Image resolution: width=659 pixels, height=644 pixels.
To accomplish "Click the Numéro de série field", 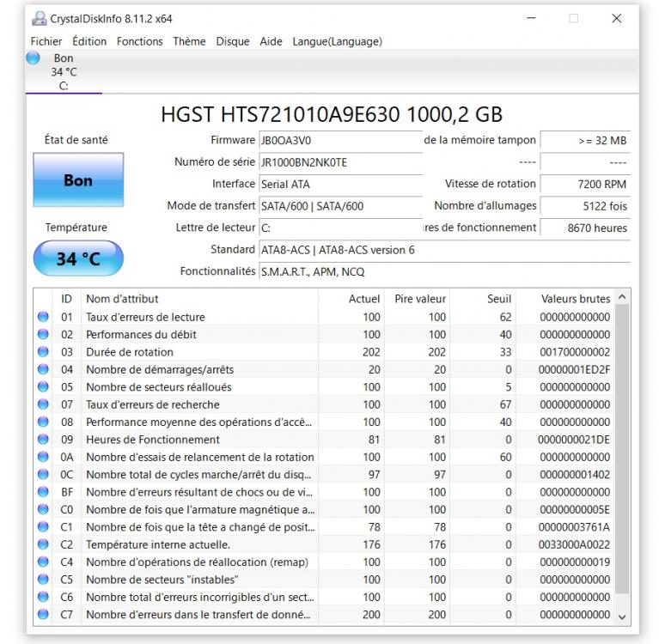I will click(340, 162).
